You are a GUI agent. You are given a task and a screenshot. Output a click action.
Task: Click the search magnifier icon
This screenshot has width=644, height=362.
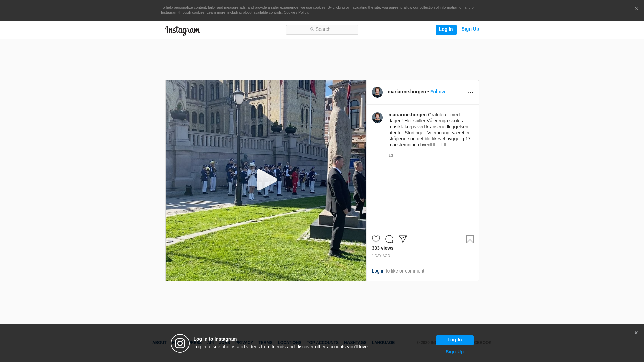click(x=312, y=29)
